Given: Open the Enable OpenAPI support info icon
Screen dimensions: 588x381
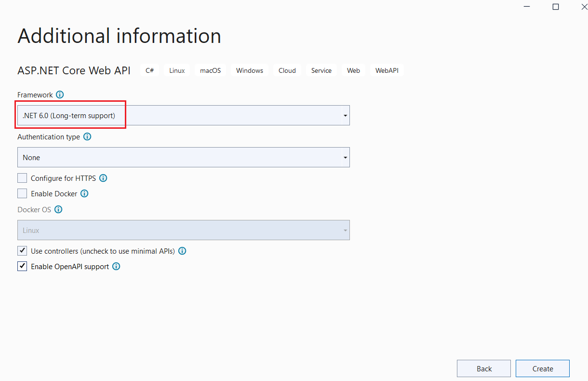Looking at the screenshot, I should [x=116, y=266].
